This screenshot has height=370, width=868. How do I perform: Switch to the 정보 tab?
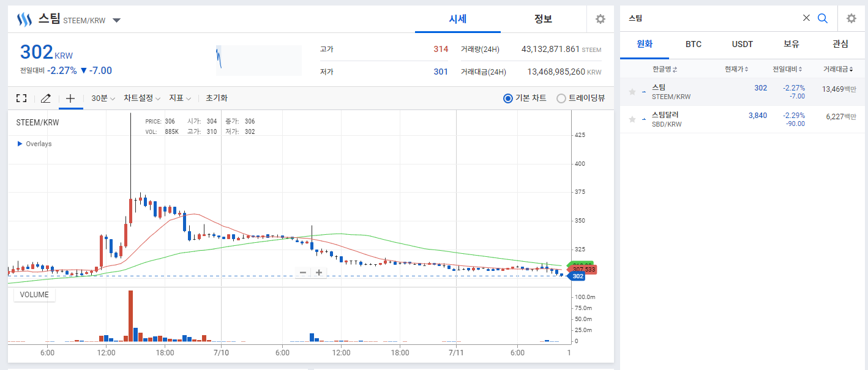coord(543,19)
